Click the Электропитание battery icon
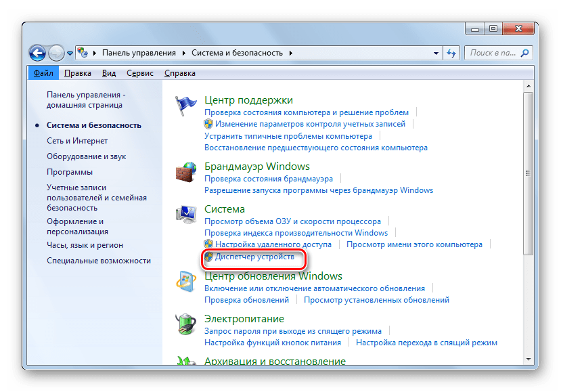 pyautogui.click(x=185, y=322)
